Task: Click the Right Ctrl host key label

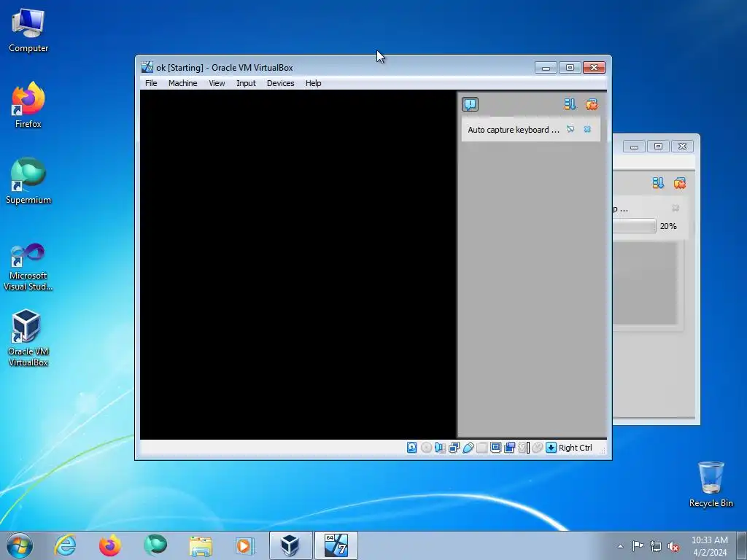Action: (575, 448)
